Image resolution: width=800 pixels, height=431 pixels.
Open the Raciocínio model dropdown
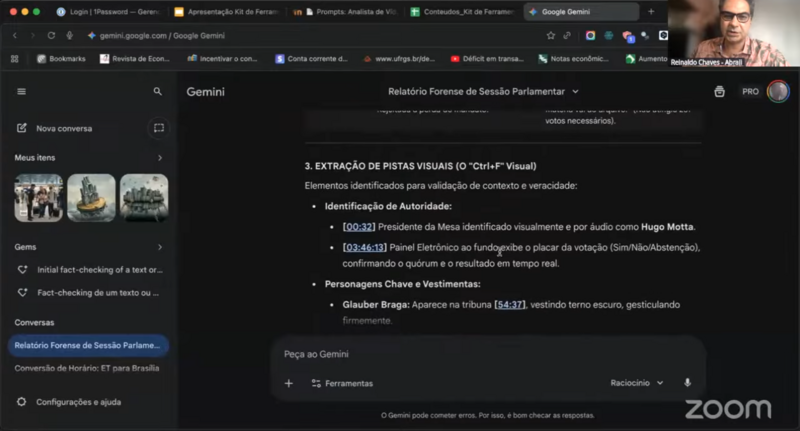pyautogui.click(x=637, y=383)
